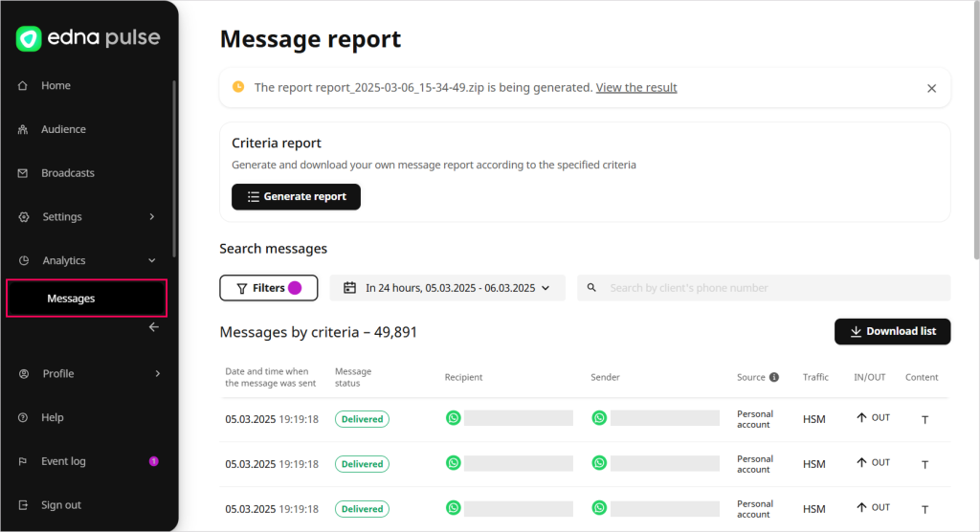The height and width of the screenshot is (532, 980).
Task: Click the WhatsApp icon in first Recipient row
Action: [x=454, y=418]
